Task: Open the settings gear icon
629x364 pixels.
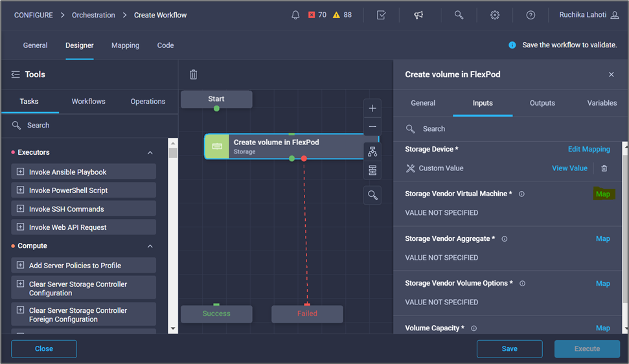Action: click(x=495, y=15)
